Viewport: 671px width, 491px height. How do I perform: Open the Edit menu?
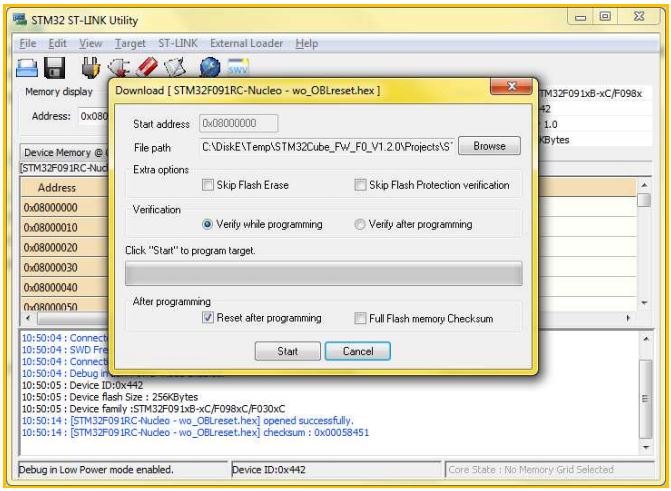point(57,44)
